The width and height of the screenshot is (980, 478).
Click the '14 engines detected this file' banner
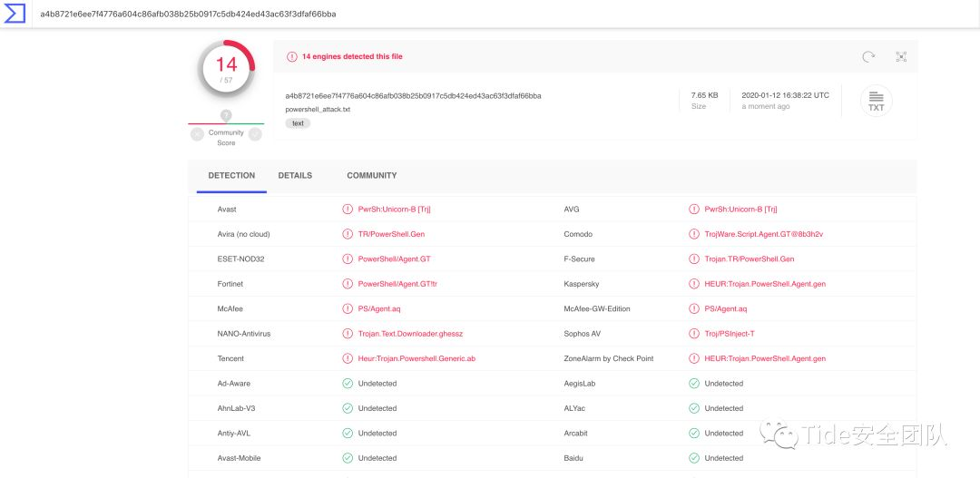pos(352,56)
